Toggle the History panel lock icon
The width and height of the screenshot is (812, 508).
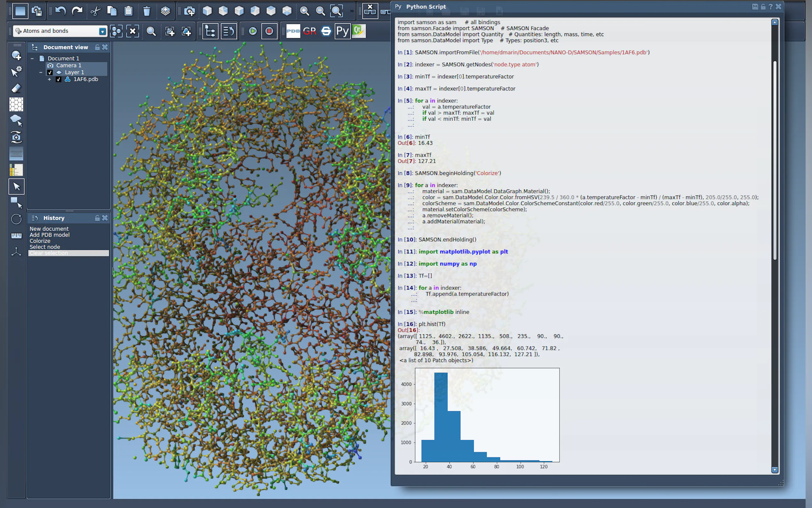98,218
